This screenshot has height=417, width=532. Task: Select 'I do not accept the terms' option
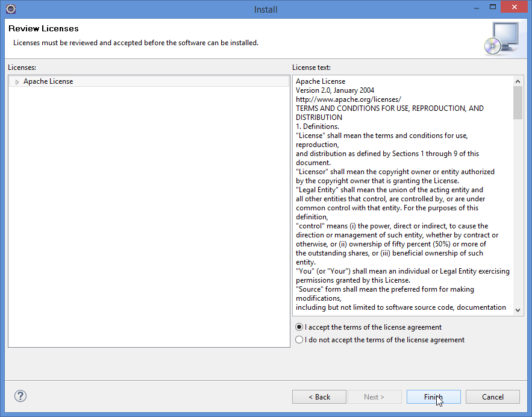click(299, 340)
